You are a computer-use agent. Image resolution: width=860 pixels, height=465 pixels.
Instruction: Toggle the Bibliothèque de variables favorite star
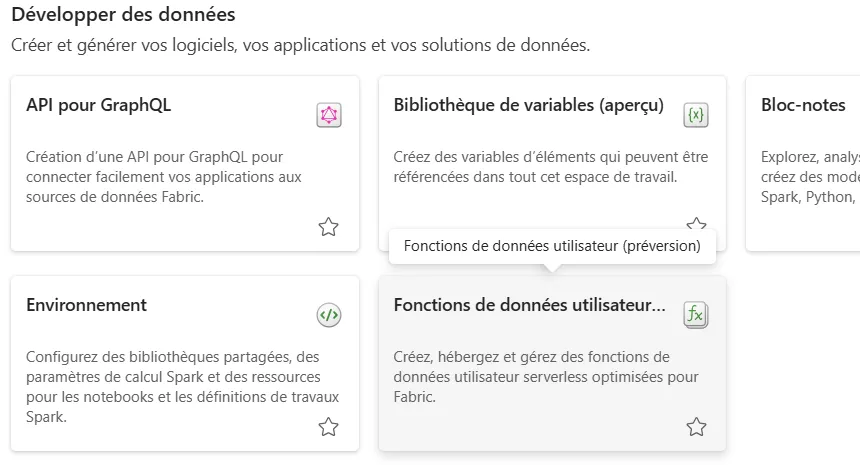click(x=696, y=223)
